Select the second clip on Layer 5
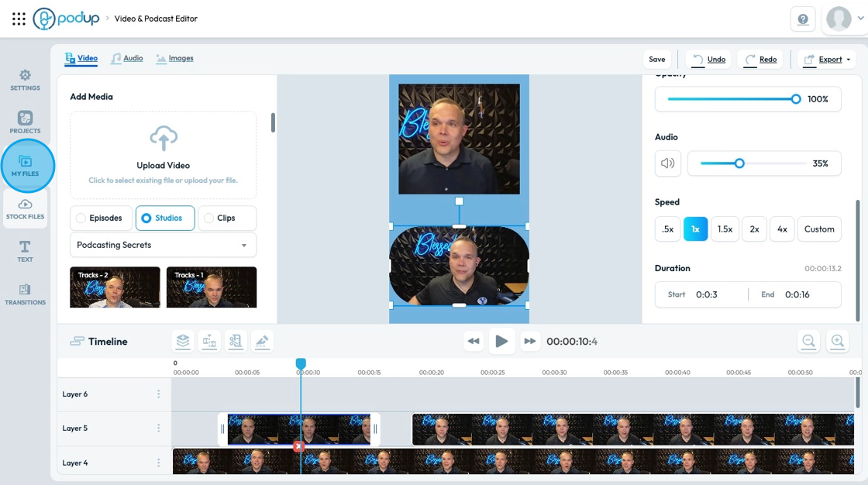 [632, 429]
